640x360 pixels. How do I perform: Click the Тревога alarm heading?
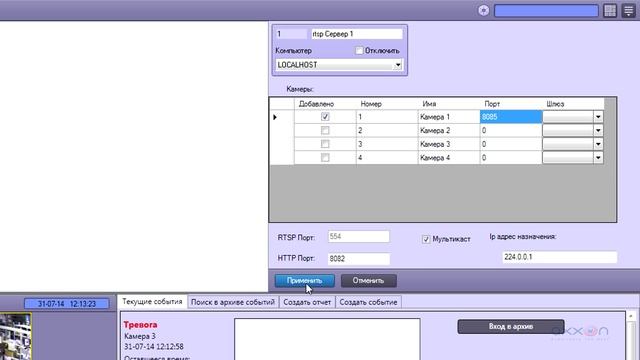(x=140, y=324)
